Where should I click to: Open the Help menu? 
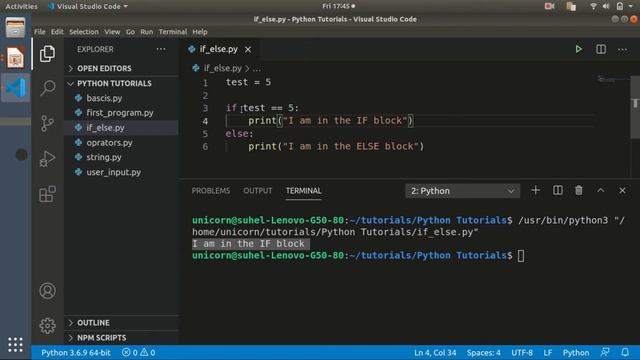point(200,32)
